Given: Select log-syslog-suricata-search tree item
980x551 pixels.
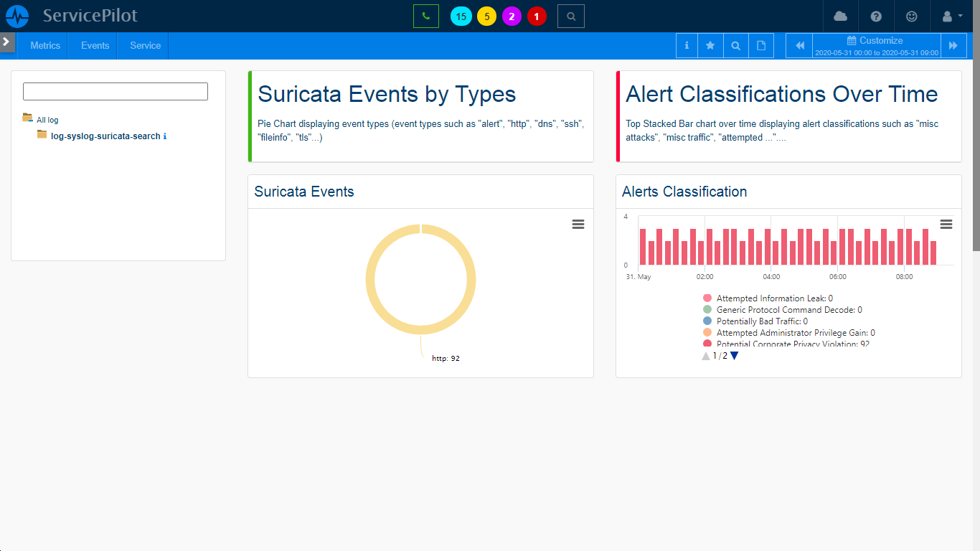Looking at the screenshot, I should click(x=105, y=136).
